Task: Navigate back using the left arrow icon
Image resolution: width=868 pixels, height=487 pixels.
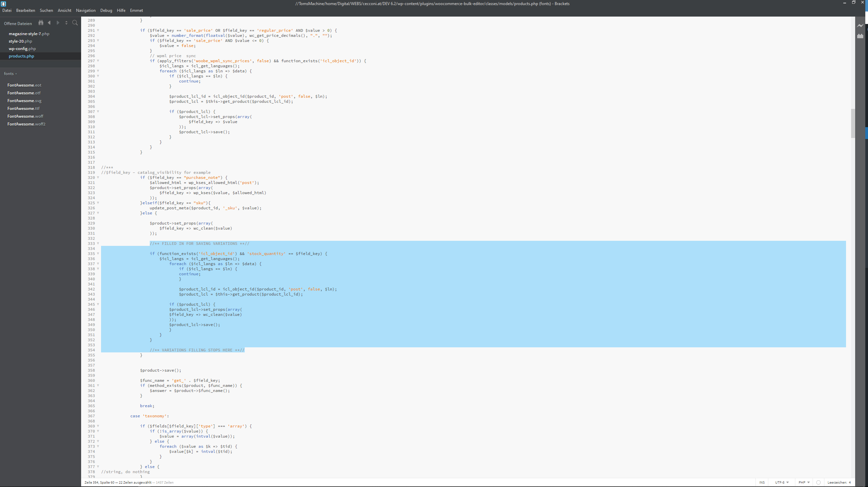Action: tap(49, 23)
